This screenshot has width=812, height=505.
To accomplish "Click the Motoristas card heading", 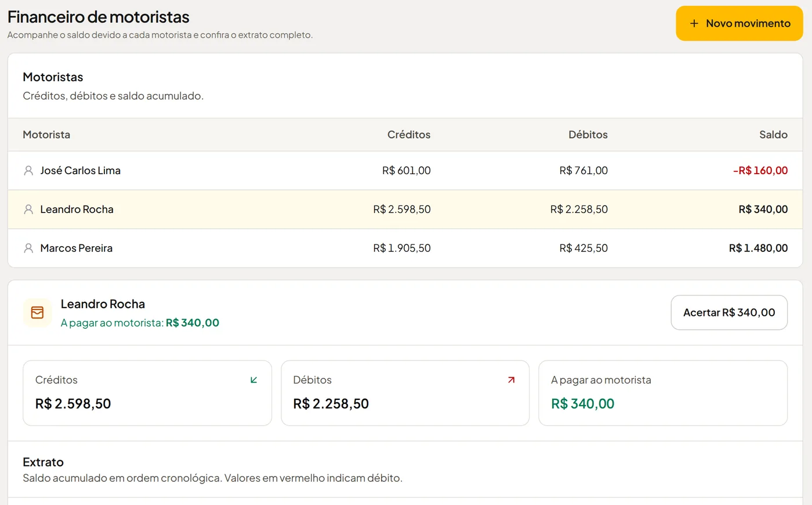I will click(x=53, y=77).
